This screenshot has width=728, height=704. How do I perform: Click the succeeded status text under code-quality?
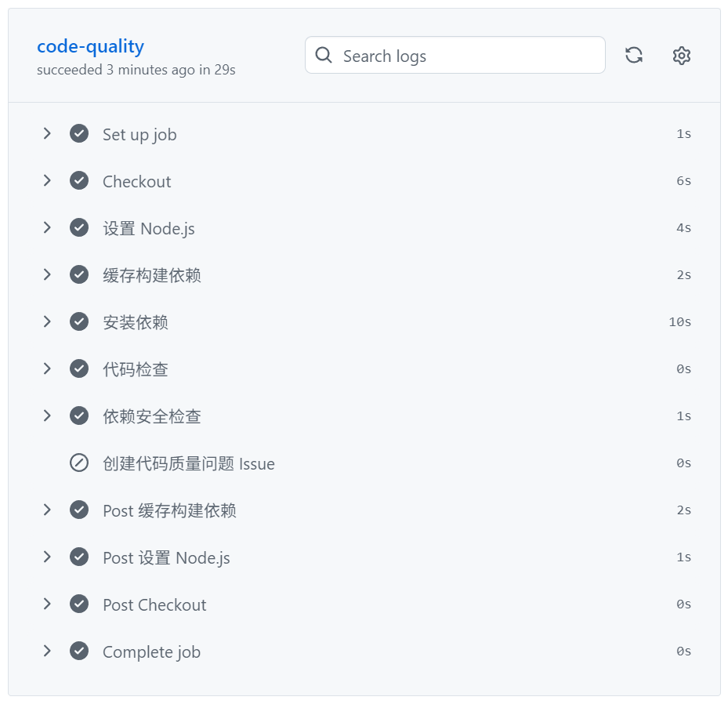pyautogui.click(x=136, y=70)
